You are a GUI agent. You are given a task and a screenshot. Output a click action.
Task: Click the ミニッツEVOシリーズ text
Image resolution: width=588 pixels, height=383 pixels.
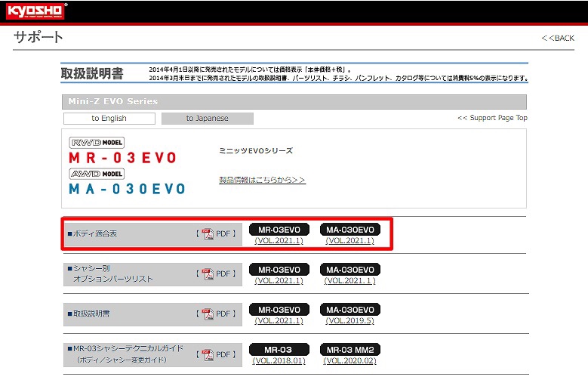pyautogui.click(x=256, y=151)
